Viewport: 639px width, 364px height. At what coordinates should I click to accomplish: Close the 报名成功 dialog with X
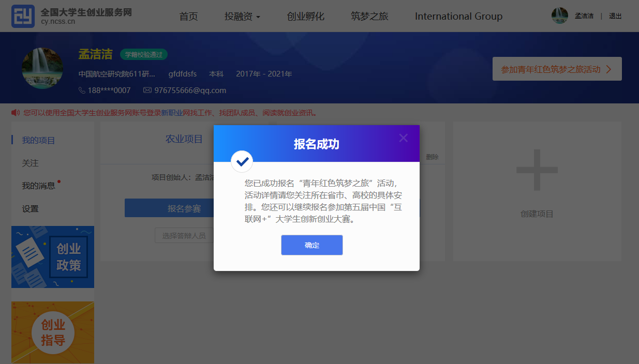(404, 138)
